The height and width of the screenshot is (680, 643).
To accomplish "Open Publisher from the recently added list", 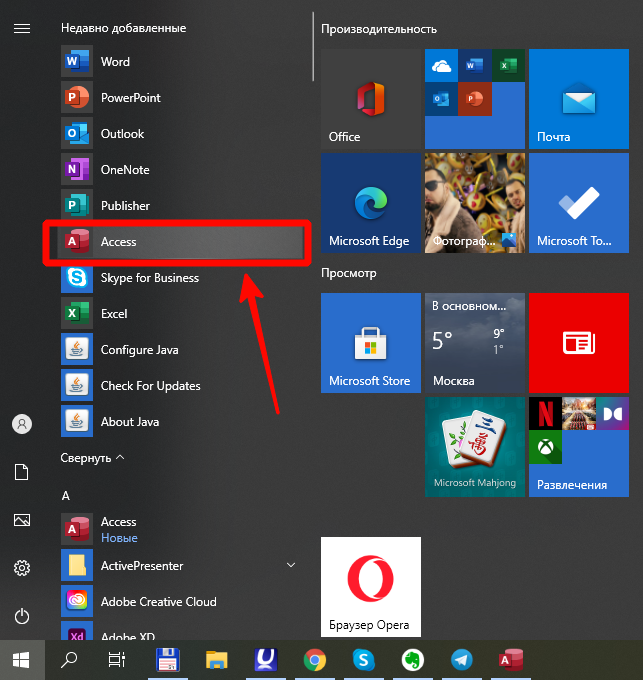I will [x=180, y=206].
